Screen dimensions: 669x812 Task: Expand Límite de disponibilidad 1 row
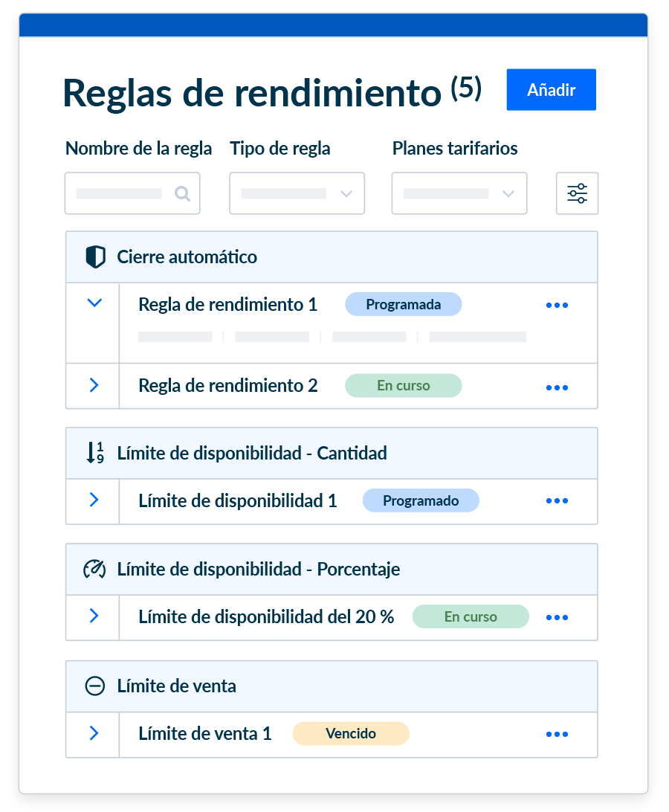pos(94,500)
